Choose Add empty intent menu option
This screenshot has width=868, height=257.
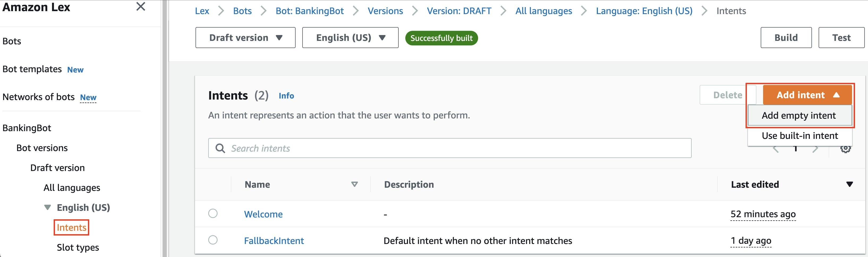(x=799, y=115)
